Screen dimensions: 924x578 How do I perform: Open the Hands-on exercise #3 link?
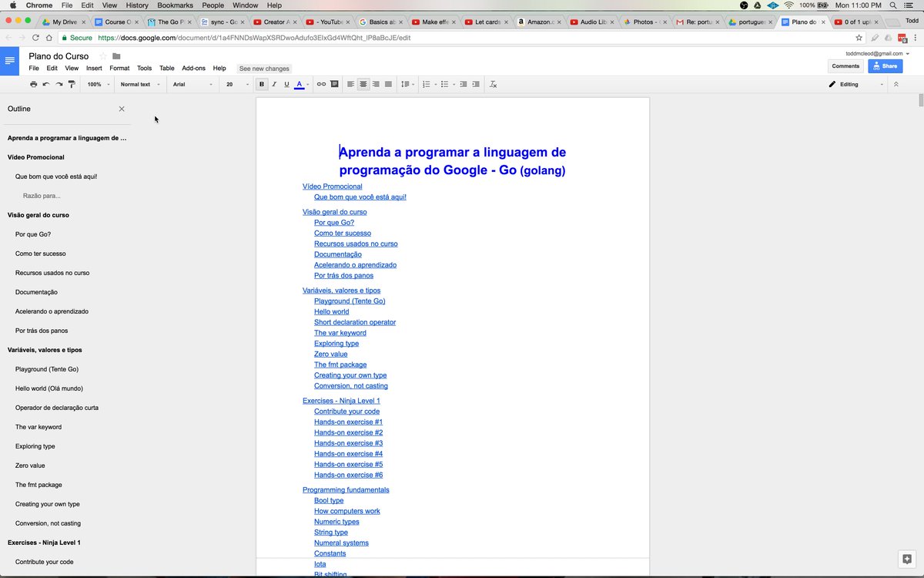click(348, 443)
